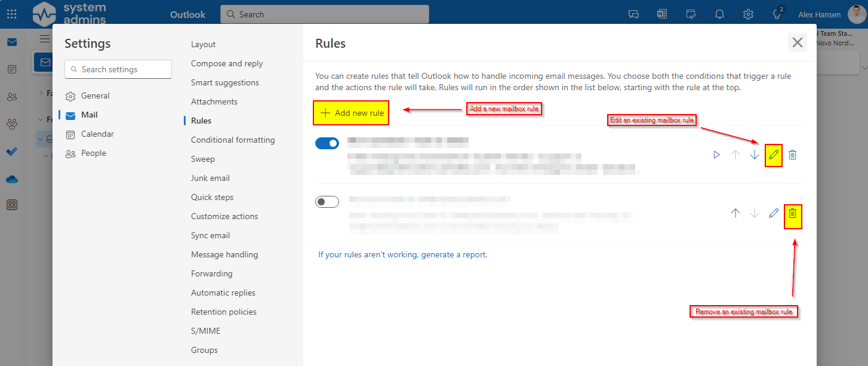This screenshot has height=366, width=868.
Task: Run the first mailbox rule with play icon
Action: [716, 154]
